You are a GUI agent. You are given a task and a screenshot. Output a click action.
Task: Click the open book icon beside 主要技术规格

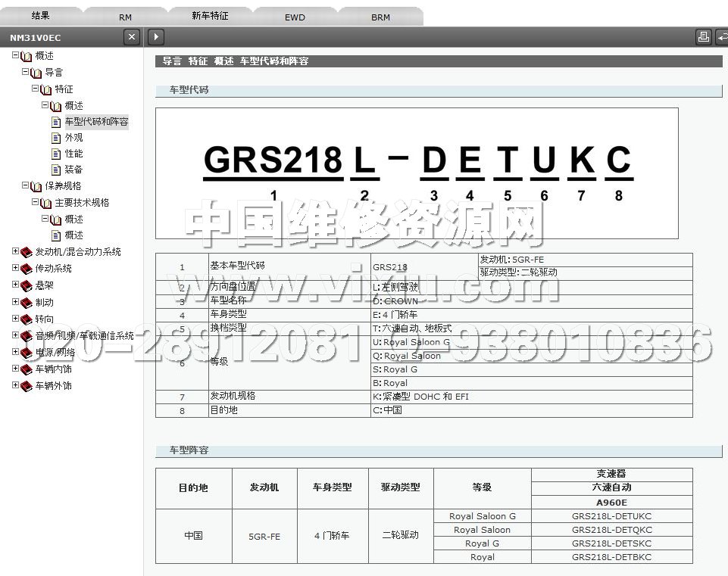45,203
